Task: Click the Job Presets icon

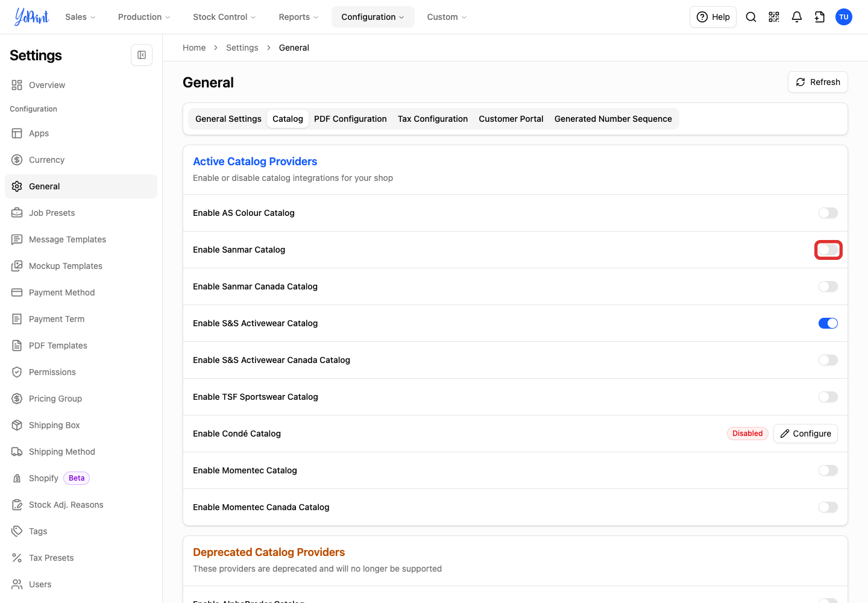Action: 17,213
